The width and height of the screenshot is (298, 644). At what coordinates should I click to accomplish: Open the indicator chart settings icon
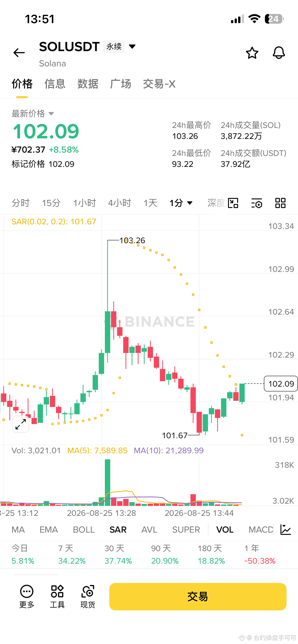pos(286,530)
